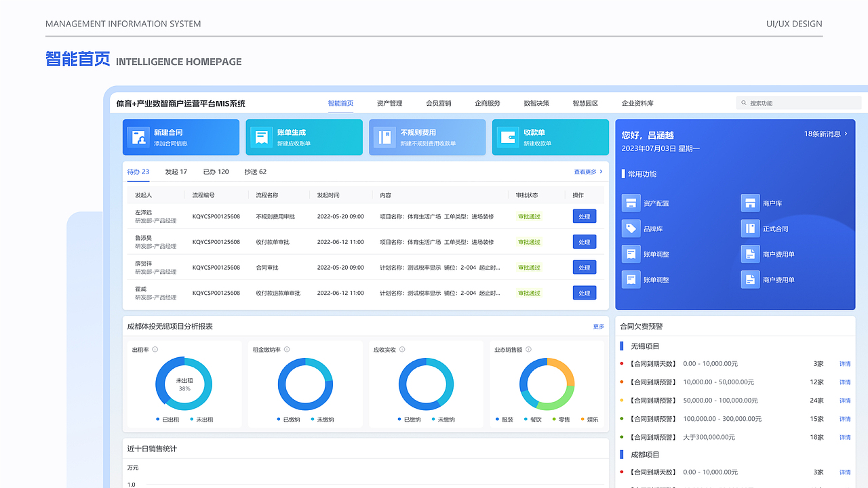Click the 不规则费用 card icon
The height and width of the screenshot is (488, 868).
386,138
